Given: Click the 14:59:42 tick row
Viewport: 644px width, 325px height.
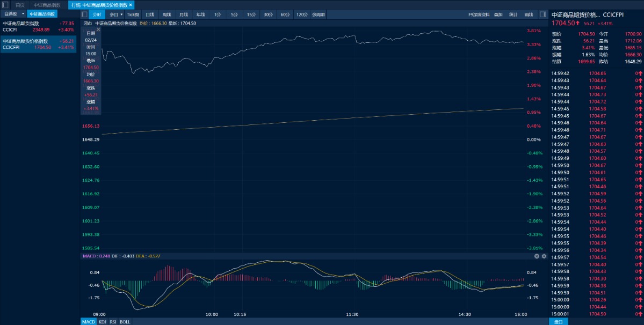Looking at the screenshot, I should tap(596, 73).
